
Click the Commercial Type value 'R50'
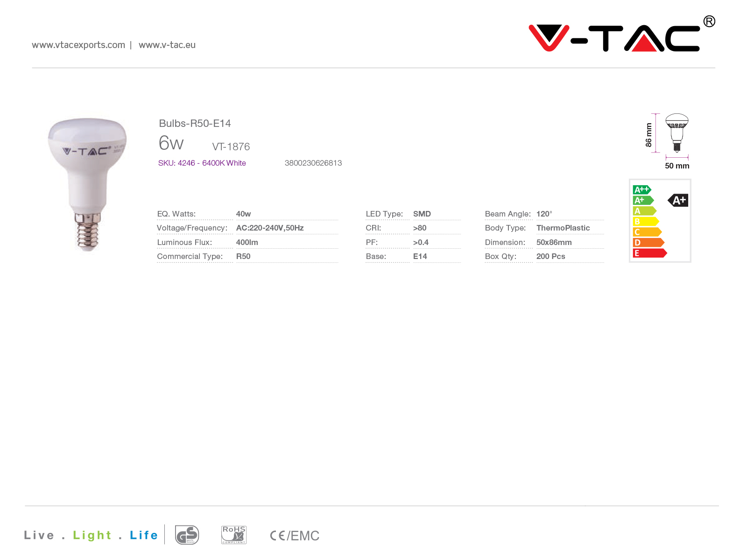pos(243,256)
